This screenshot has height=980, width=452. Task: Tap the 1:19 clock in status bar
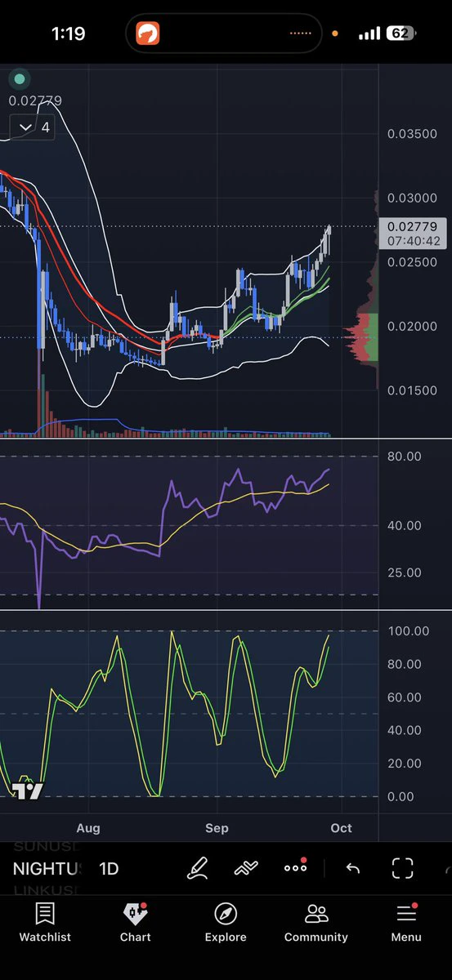[x=68, y=33]
